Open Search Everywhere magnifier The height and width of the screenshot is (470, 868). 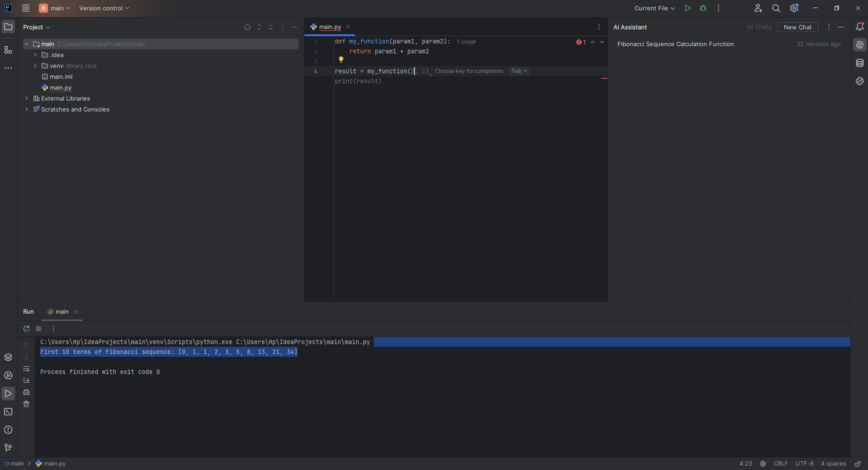[776, 8]
